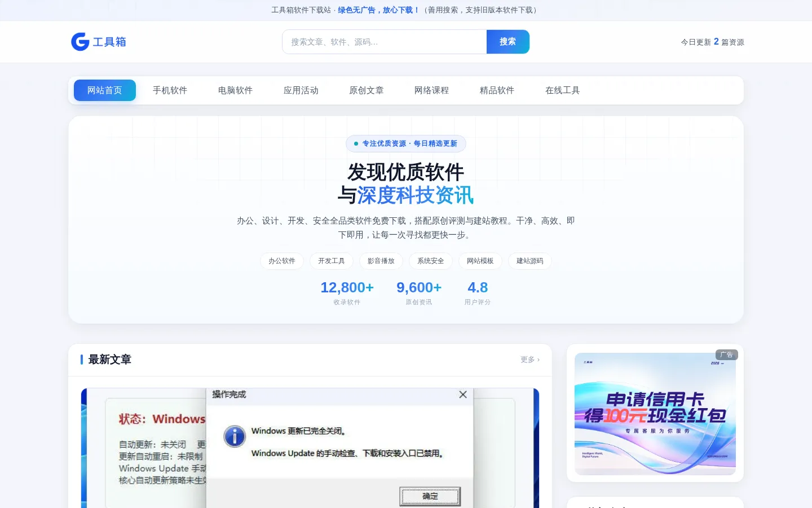812x508 pixels.
Task: Click the 与深度科技资讯 headline line
Action: [406, 195]
